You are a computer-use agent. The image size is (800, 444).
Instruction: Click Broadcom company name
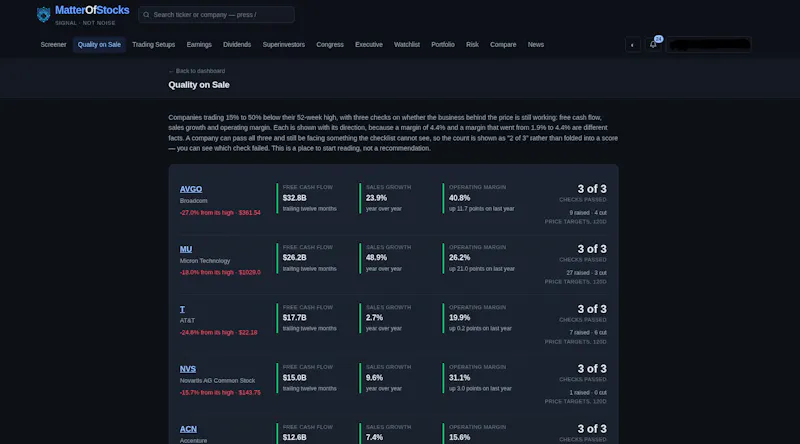point(193,201)
